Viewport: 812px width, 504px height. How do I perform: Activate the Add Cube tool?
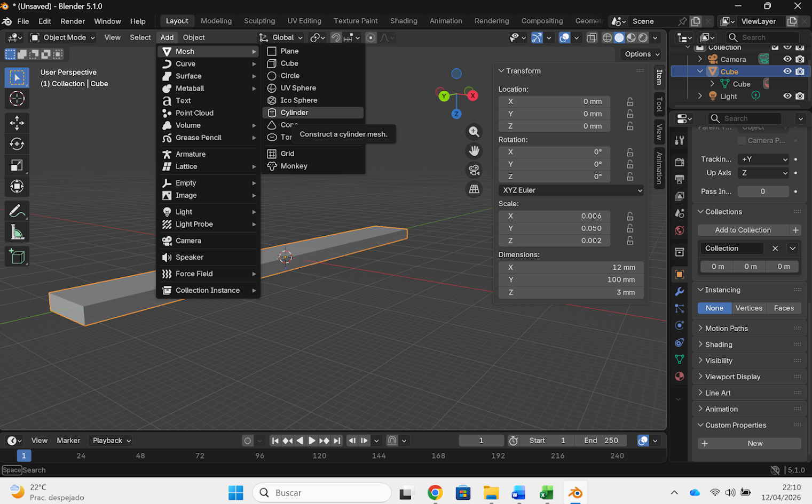[x=17, y=257]
